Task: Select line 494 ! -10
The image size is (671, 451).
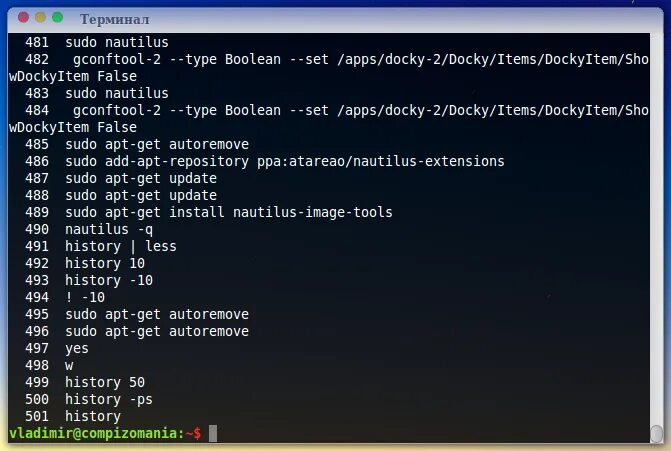Action: click(x=65, y=297)
